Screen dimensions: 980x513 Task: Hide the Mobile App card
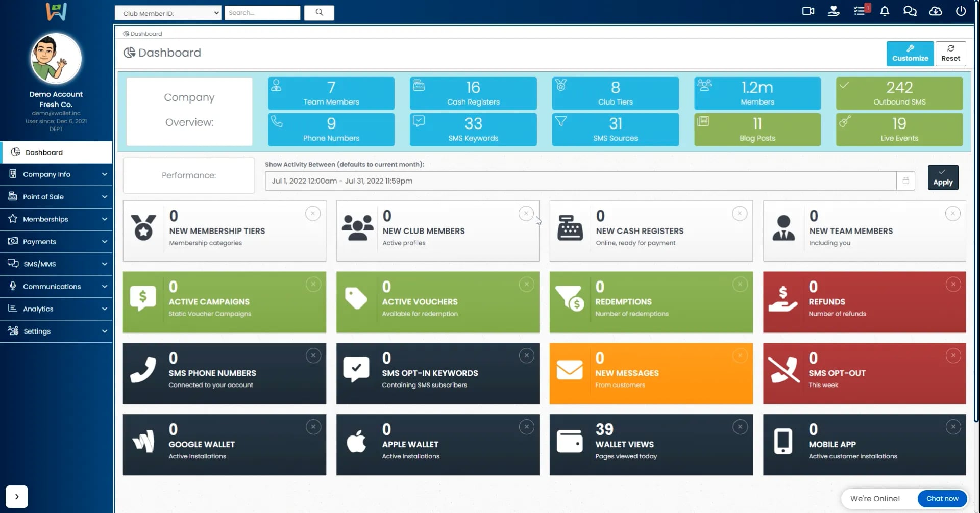coord(953,427)
